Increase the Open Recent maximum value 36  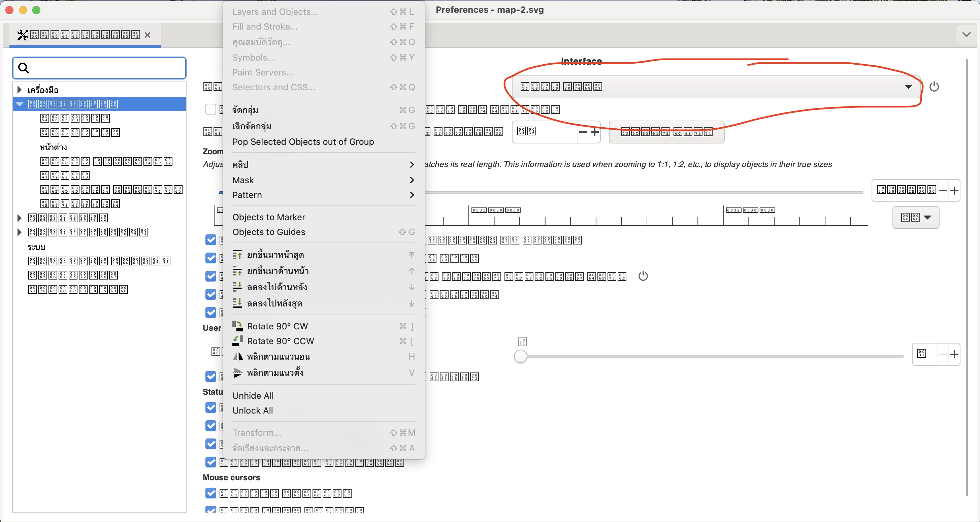point(595,132)
